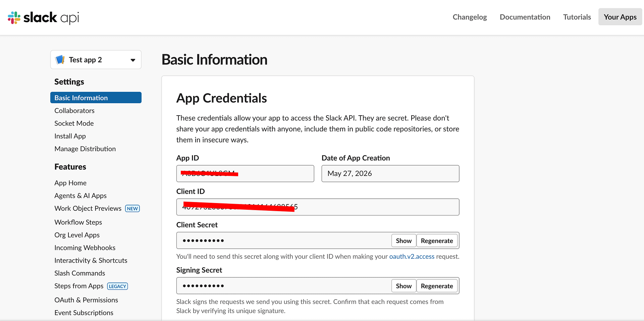Image resolution: width=644 pixels, height=321 pixels.
Task: Open Org Level Apps page
Action: click(x=77, y=235)
